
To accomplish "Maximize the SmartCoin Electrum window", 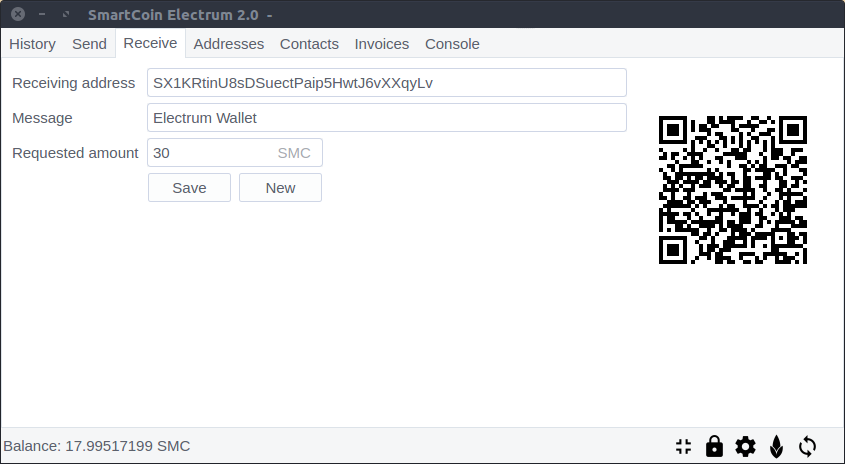I will click(66, 14).
